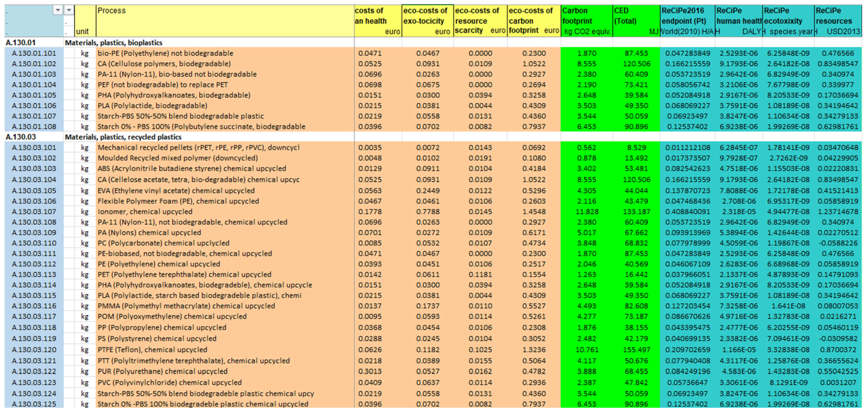
Task: Click eco-costs of exo-tocicity header
Action: (x=427, y=20)
